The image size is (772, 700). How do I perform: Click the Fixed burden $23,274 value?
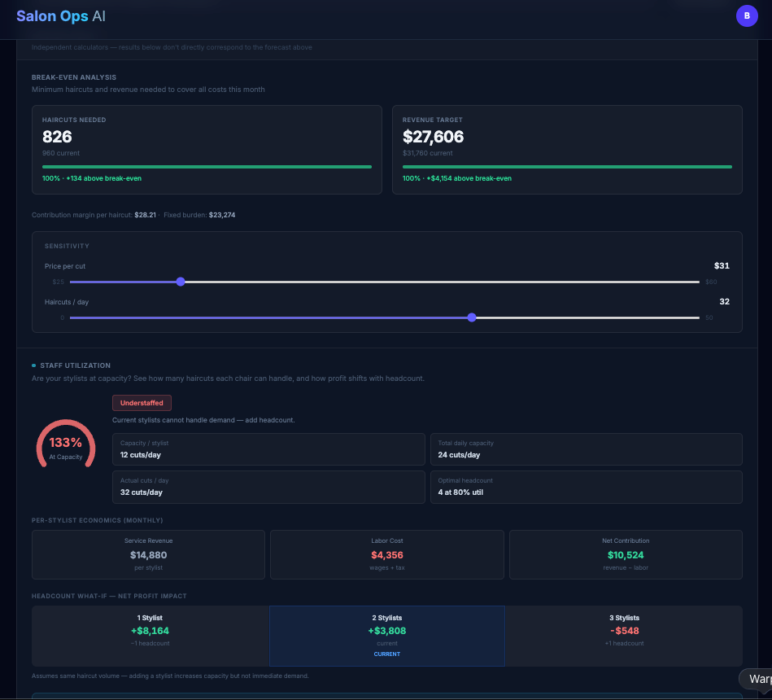pos(222,215)
